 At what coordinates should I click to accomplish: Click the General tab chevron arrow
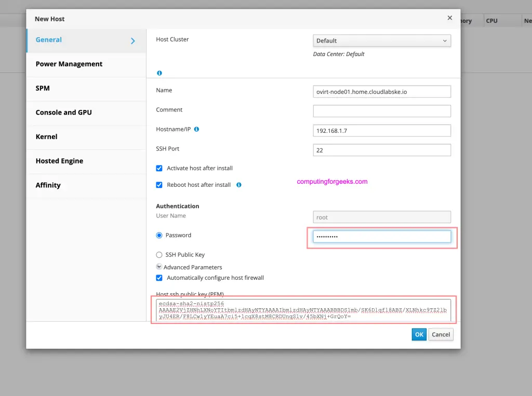(133, 41)
